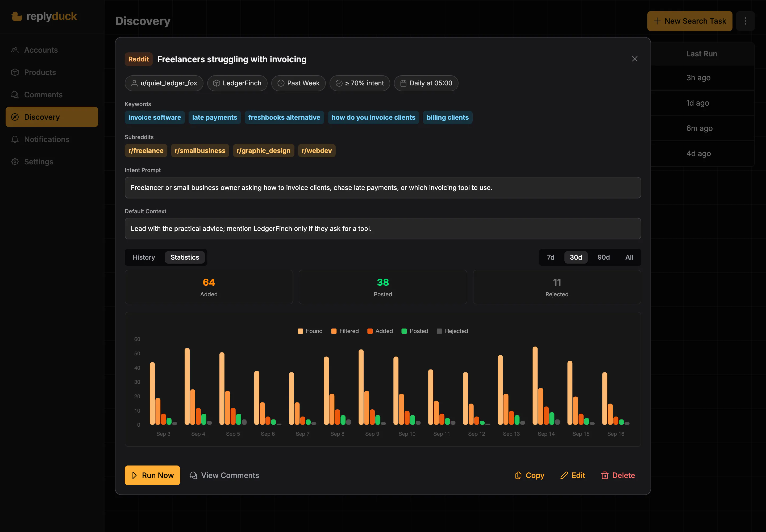Go to Accounts in the sidebar

click(52, 50)
